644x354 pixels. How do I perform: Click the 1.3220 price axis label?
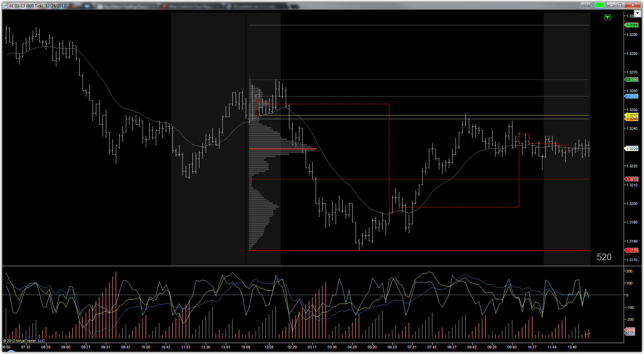[x=632, y=166]
